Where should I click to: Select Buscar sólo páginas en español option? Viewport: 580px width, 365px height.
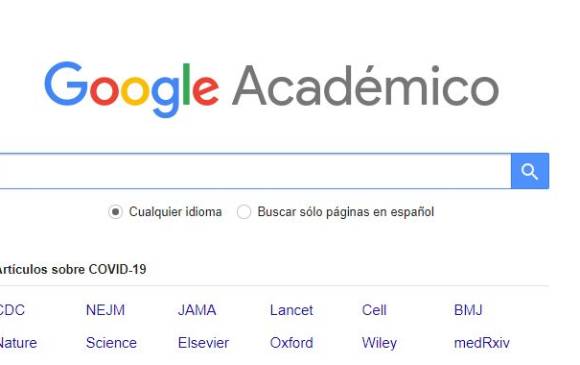click(x=244, y=212)
